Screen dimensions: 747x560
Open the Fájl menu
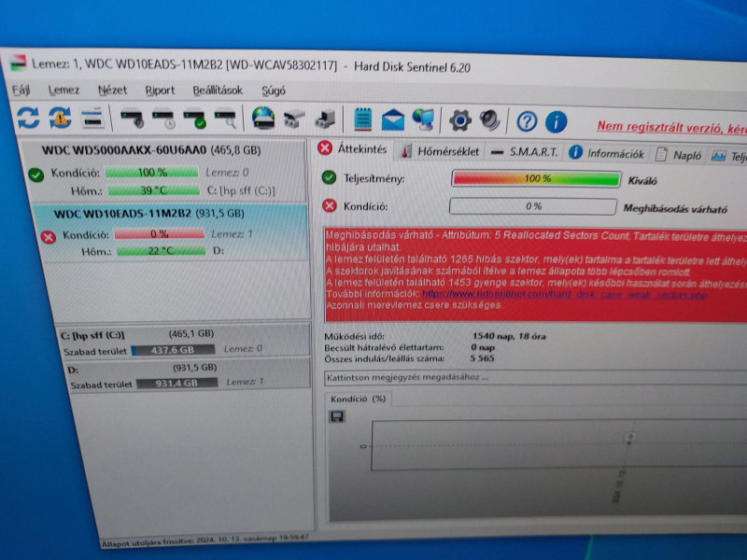pyautogui.click(x=21, y=90)
